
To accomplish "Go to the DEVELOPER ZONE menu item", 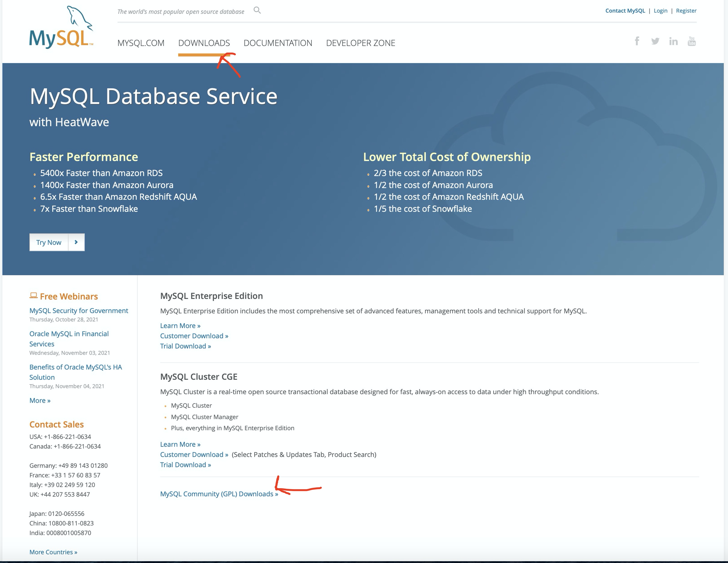I will tap(361, 43).
